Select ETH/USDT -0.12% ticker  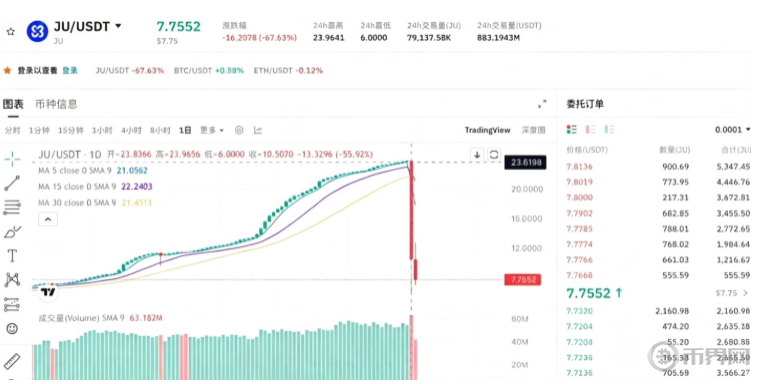click(x=288, y=70)
